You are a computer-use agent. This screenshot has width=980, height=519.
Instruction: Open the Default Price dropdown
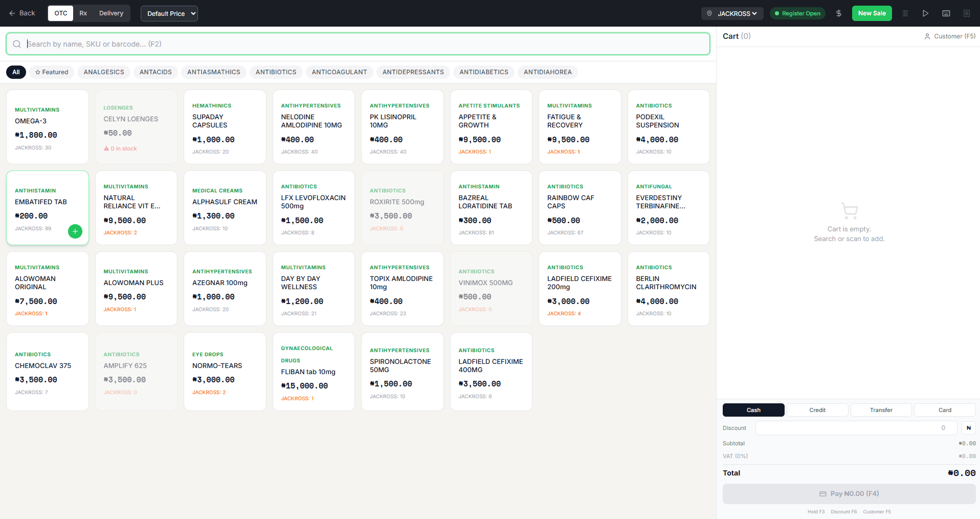coord(169,13)
